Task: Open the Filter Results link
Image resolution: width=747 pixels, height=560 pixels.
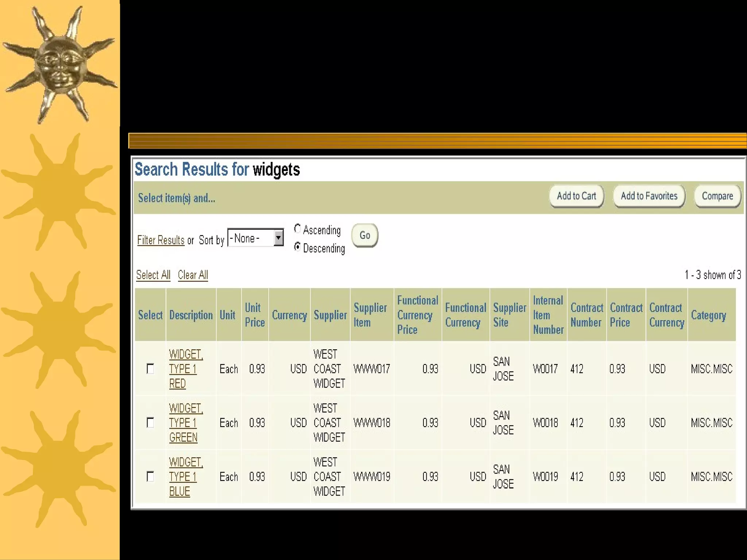Action: pos(161,240)
